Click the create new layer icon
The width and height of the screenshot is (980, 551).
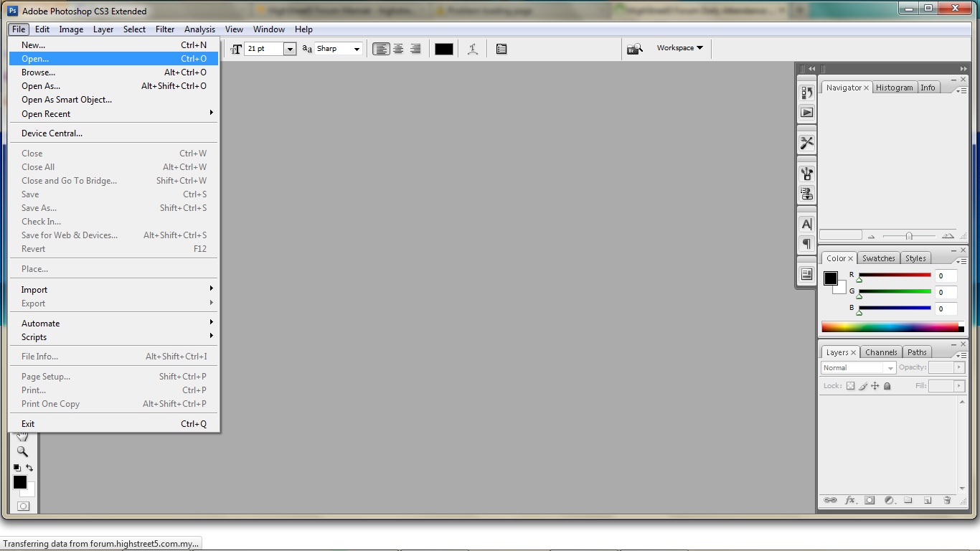pyautogui.click(x=928, y=500)
